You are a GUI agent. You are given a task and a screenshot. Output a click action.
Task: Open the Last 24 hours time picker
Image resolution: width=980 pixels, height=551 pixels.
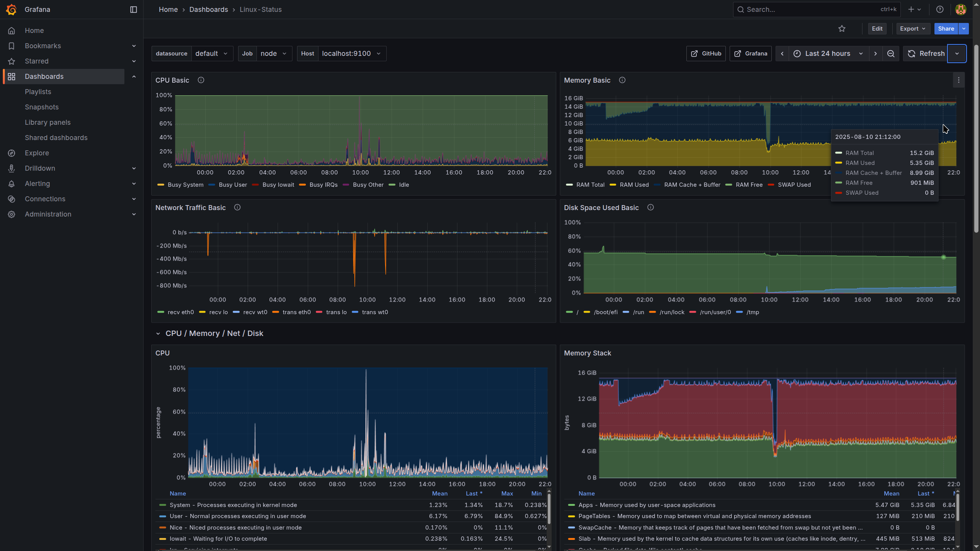(829, 54)
